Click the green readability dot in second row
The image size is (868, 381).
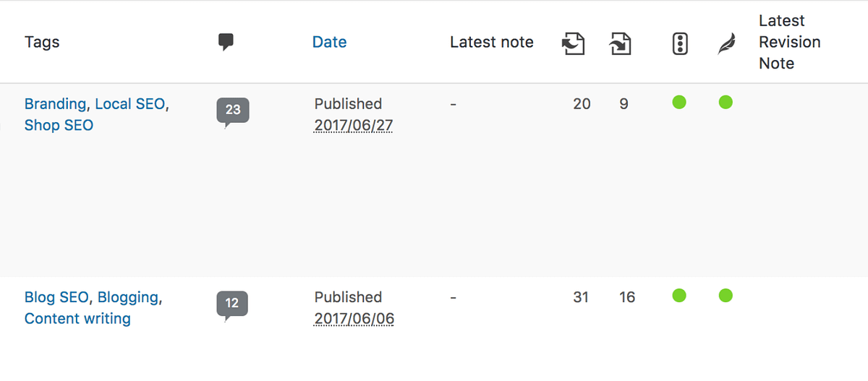(x=726, y=295)
